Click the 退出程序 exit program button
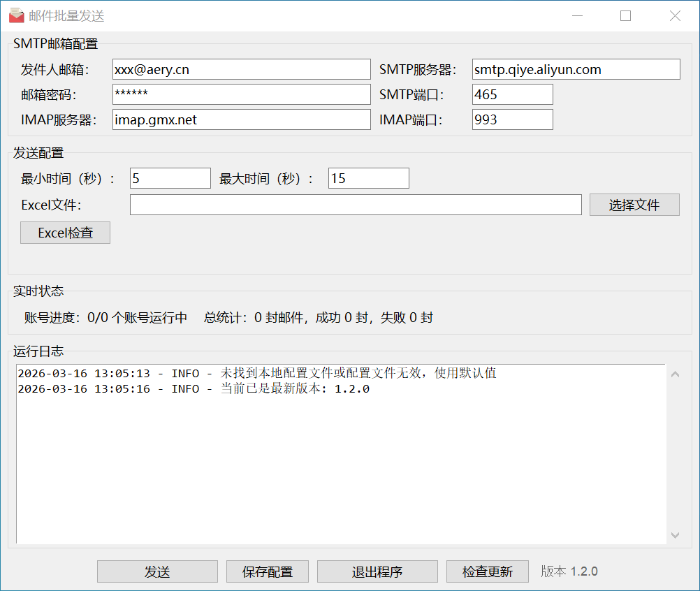700x591 pixels. [x=377, y=571]
